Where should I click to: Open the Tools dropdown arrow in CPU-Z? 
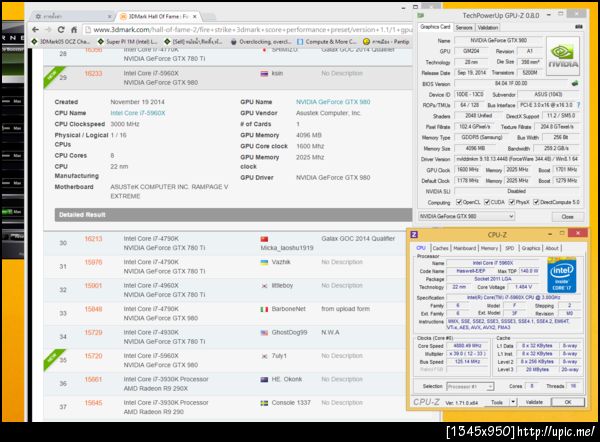[x=513, y=402]
